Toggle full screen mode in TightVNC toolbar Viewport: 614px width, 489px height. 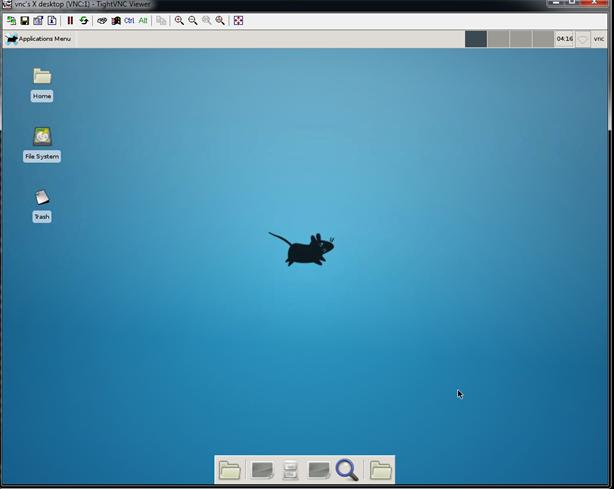pyautogui.click(x=238, y=20)
